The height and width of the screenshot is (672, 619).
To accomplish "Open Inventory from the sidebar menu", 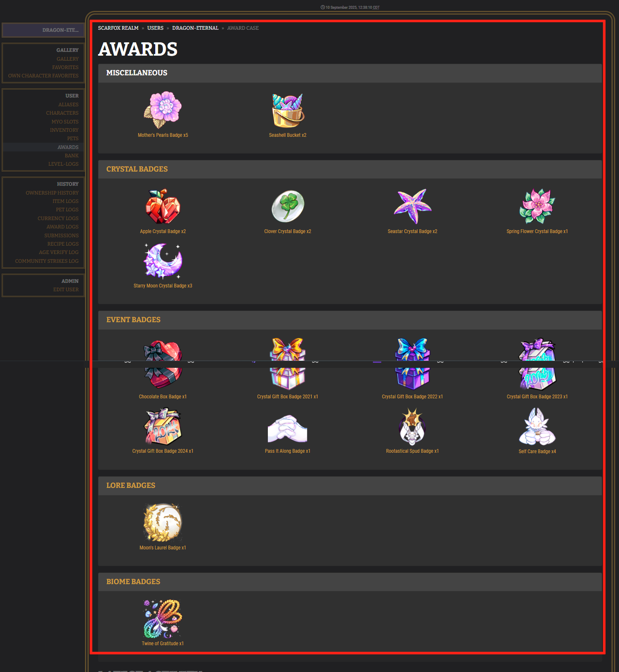I will (64, 130).
